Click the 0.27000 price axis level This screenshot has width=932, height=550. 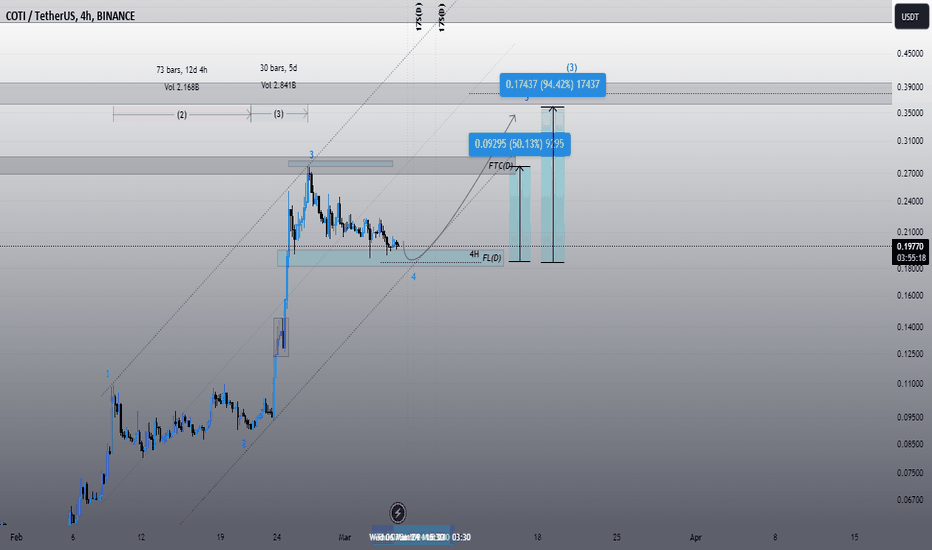[910, 174]
